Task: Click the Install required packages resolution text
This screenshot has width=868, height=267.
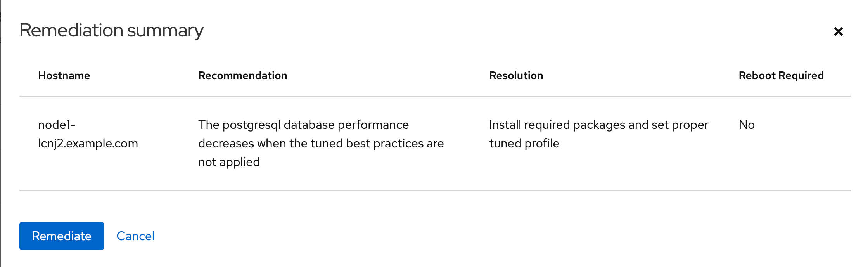Action: pos(599,134)
